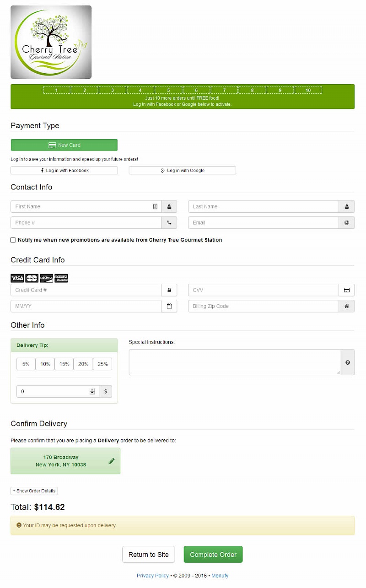The width and height of the screenshot is (366, 588).
Task: Click the phone icon beside Phone # field
Action: pyautogui.click(x=169, y=223)
